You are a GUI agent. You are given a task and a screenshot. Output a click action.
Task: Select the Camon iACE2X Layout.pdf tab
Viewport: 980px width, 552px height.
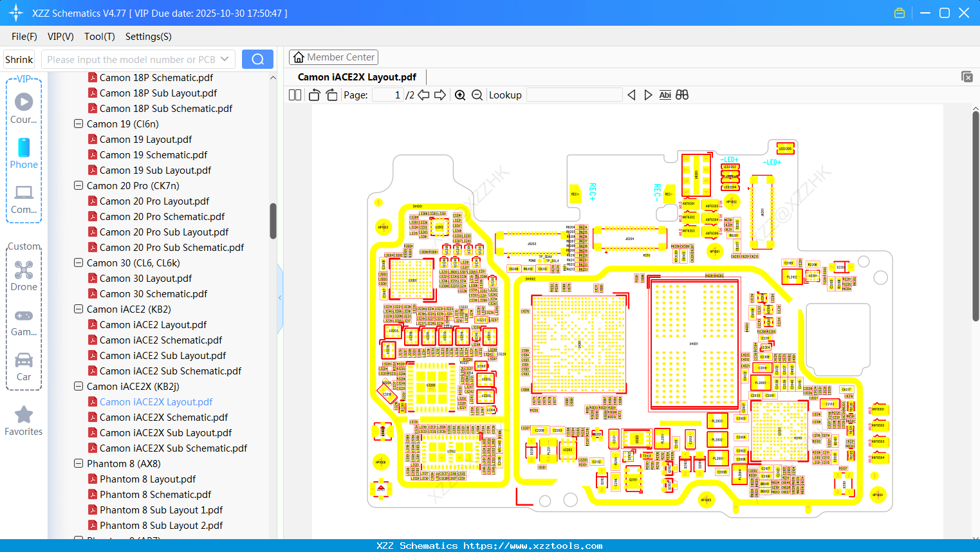click(x=357, y=77)
